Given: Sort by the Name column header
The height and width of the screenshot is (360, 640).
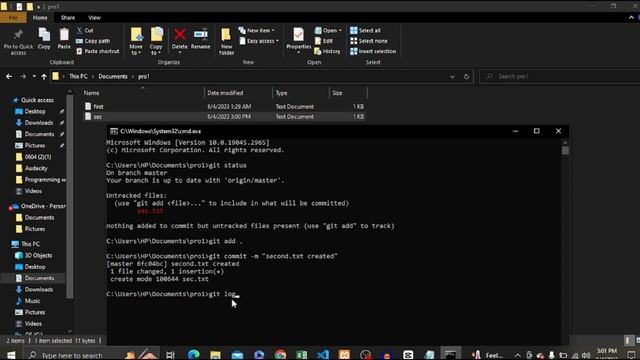Looking at the screenshot, I should coord(142,93).
